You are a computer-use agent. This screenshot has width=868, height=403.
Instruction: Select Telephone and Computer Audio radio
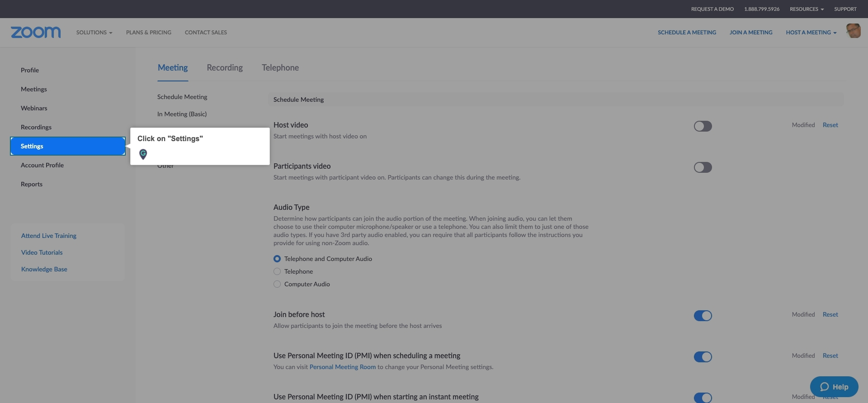(x=277, y=259)
